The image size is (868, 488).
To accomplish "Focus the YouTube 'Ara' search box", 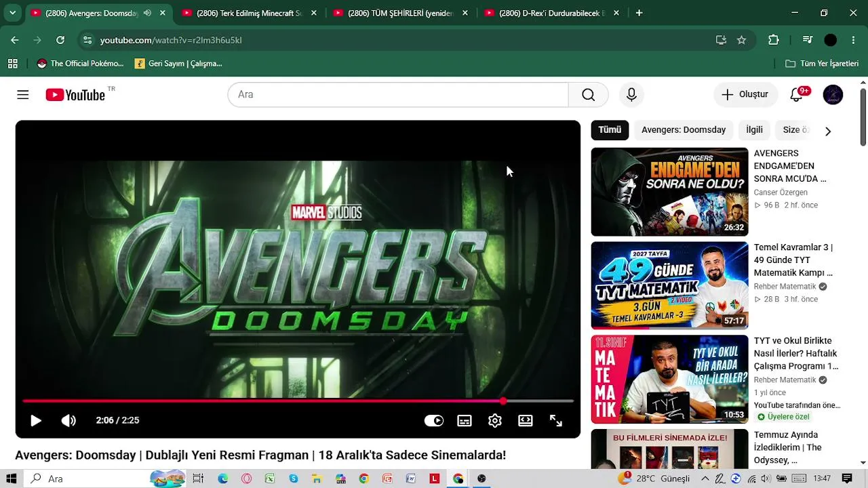I will click(x=398, y=95).
